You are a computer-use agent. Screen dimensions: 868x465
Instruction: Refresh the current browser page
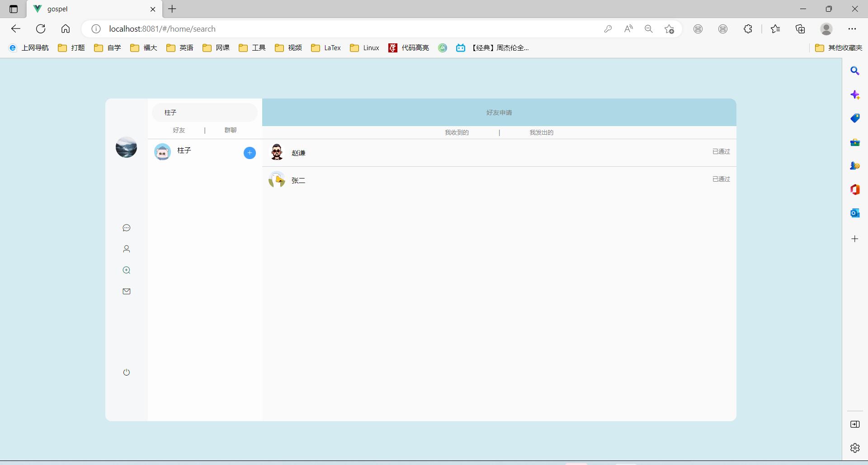41,29
